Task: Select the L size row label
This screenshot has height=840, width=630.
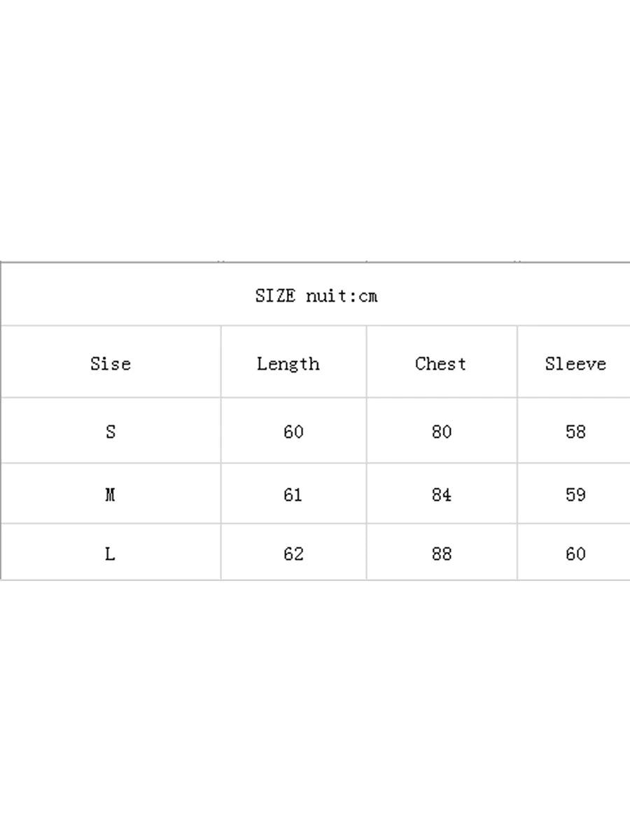Action: pyautogui.click(x=110, y=554)
